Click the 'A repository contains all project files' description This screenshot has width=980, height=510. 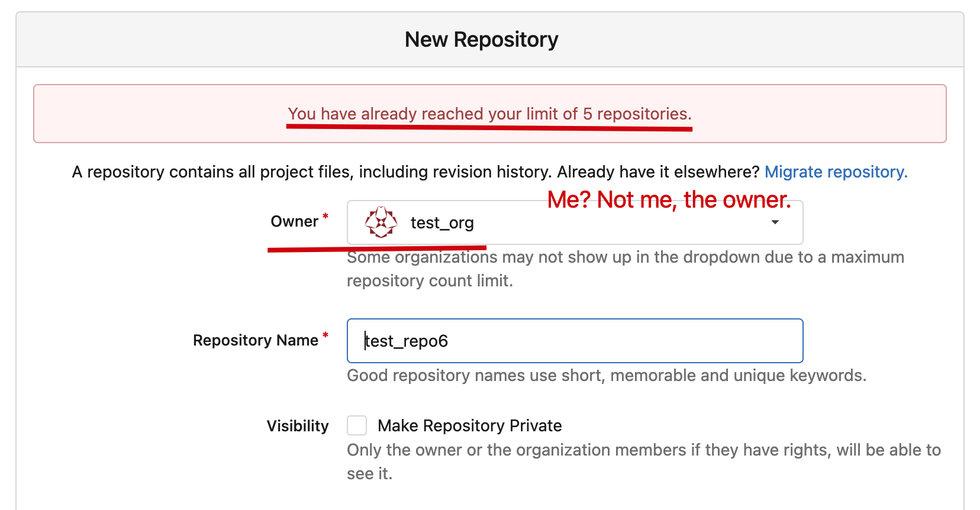pos(415,172)
